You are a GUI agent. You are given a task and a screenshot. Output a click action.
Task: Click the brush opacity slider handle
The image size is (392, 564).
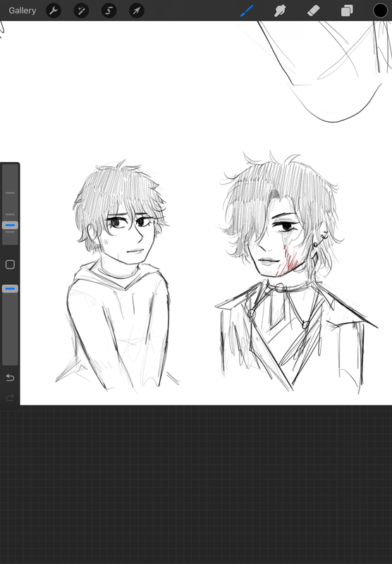[x=10, y=288]
